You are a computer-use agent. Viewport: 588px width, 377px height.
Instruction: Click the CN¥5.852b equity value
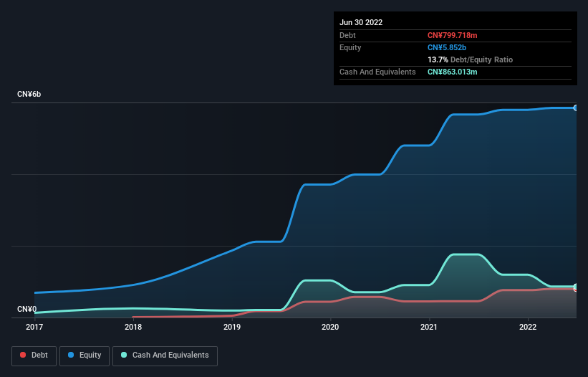[x=447, y=47]
